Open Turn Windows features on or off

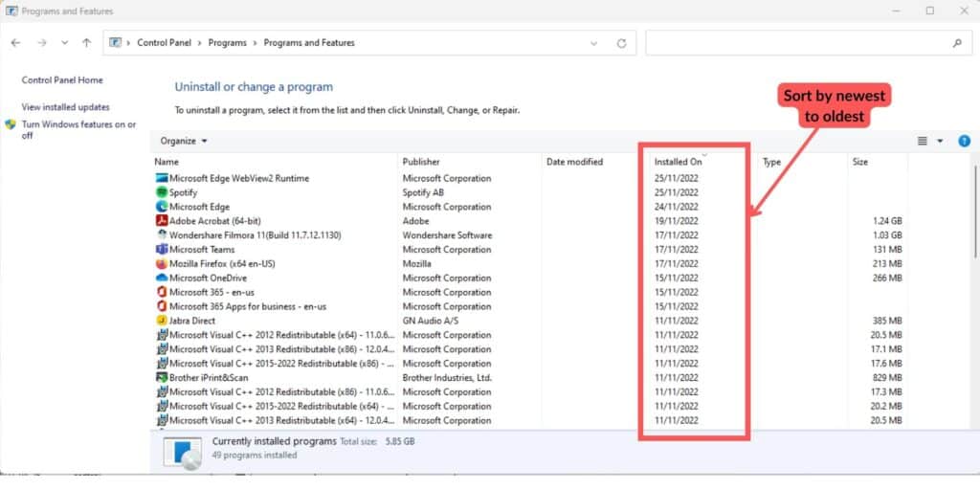(78, 130)
